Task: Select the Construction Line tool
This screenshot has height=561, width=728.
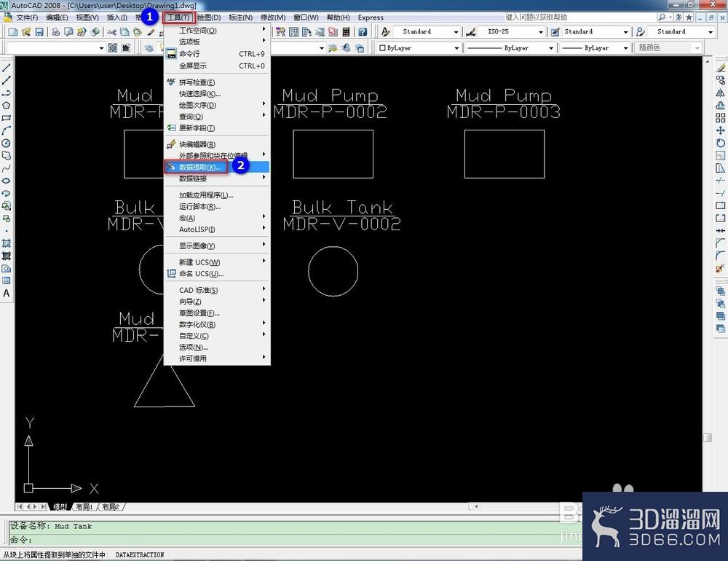Action: point(7,80)
